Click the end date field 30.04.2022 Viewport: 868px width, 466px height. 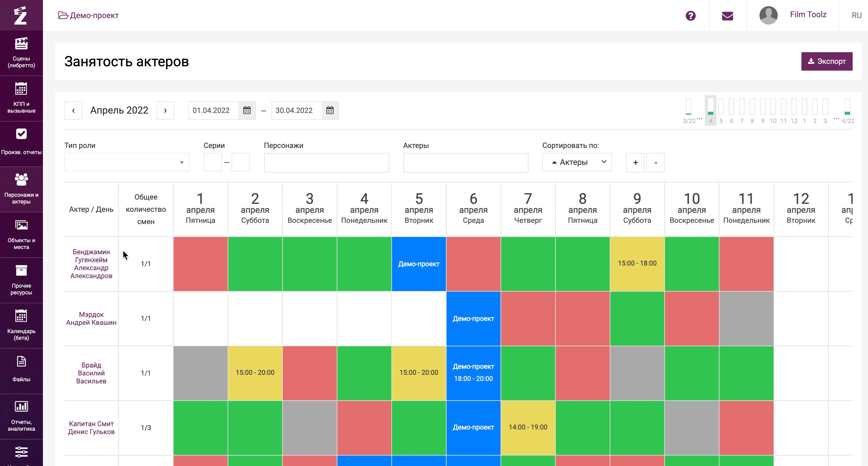[x=297, y=110]
